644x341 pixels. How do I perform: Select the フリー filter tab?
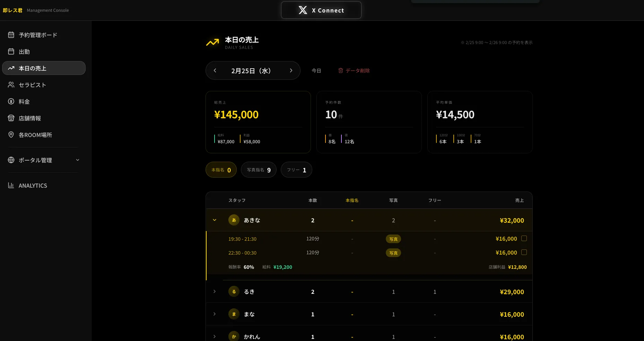(x=296, y=170)
